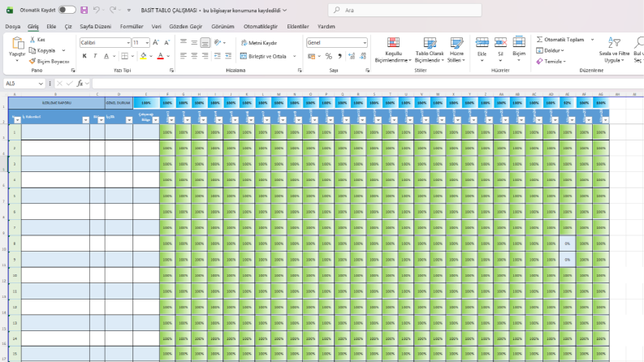The height and width of the screenshot is (362, 644).
Task: Open Hücre Stilleri cell styles
Action: coord(456,50)
